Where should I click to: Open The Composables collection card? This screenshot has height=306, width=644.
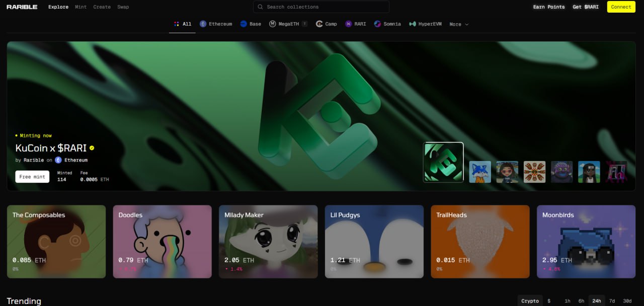point(56,242)
